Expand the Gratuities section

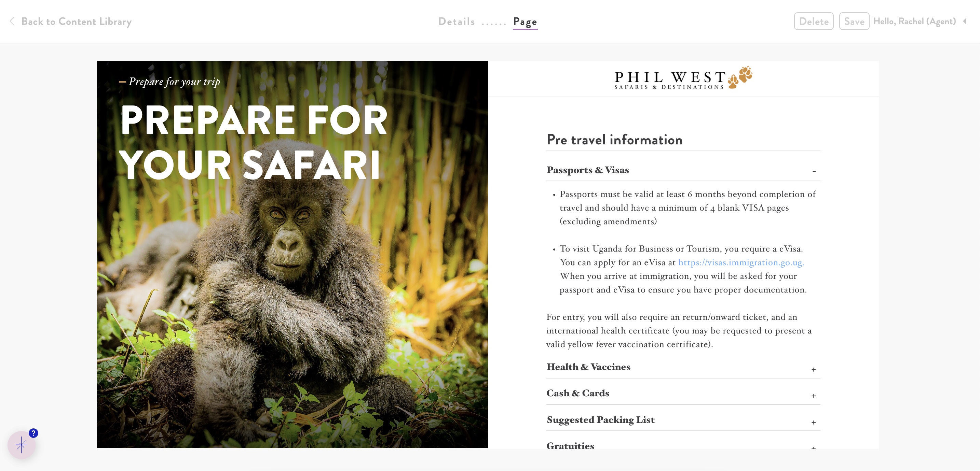coord(683,445)
